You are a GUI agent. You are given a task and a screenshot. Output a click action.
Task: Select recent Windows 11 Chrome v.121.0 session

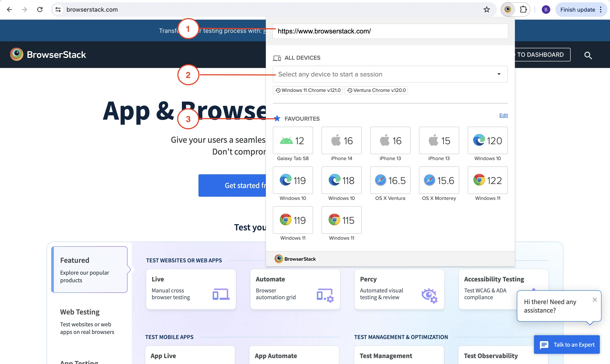coord(308,90)
